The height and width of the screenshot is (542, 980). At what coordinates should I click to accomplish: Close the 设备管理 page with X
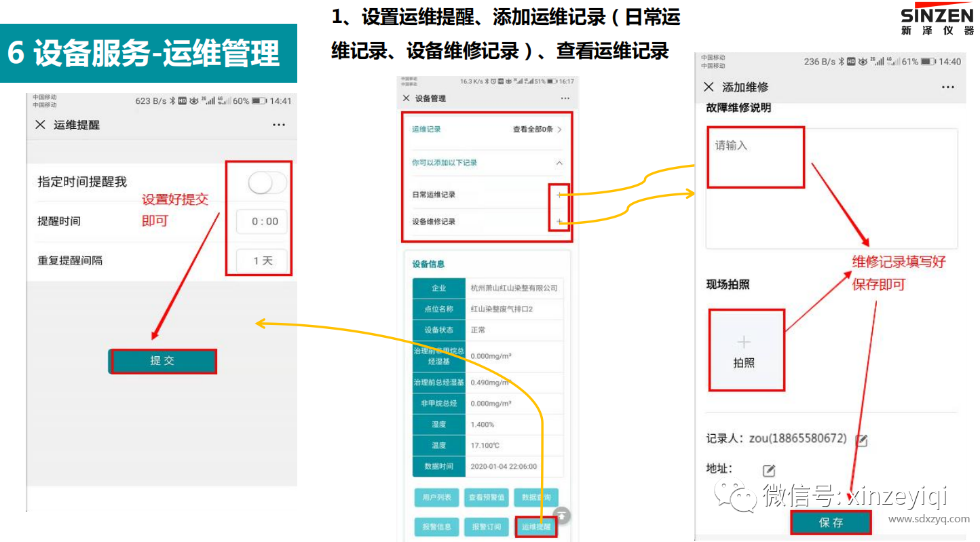pos(406,98)
